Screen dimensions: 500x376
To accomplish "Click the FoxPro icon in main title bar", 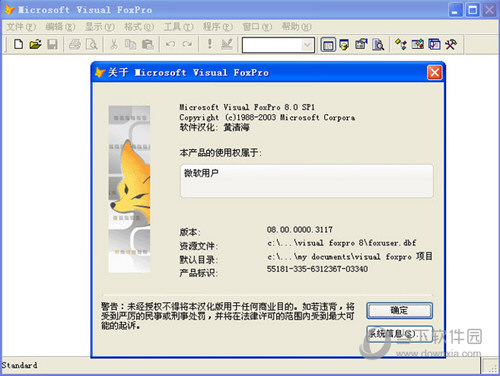I will coord(9,10).
